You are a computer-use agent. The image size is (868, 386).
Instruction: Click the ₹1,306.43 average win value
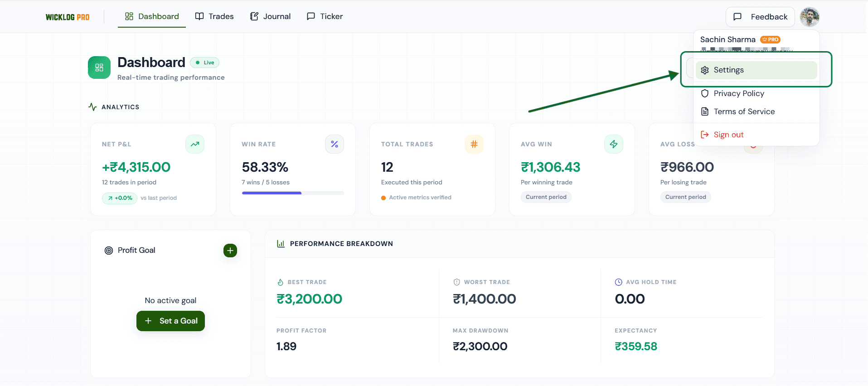[x=551, y=167]
